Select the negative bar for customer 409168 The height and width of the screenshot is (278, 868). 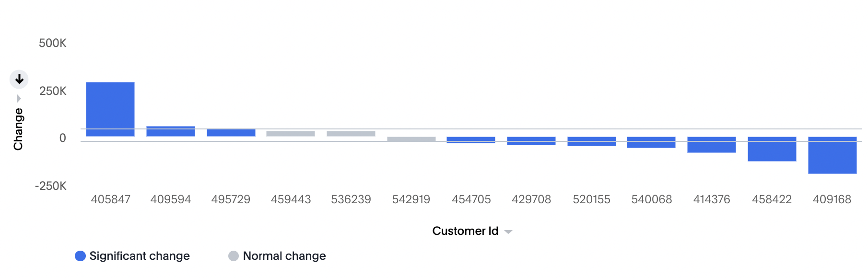833,155
